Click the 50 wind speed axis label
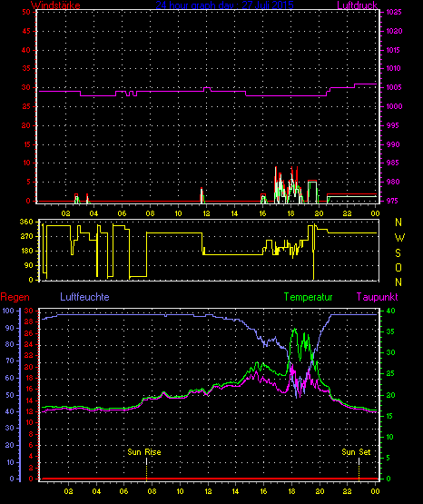The height and width of the screenshot is (504, 423). point(26,12)
